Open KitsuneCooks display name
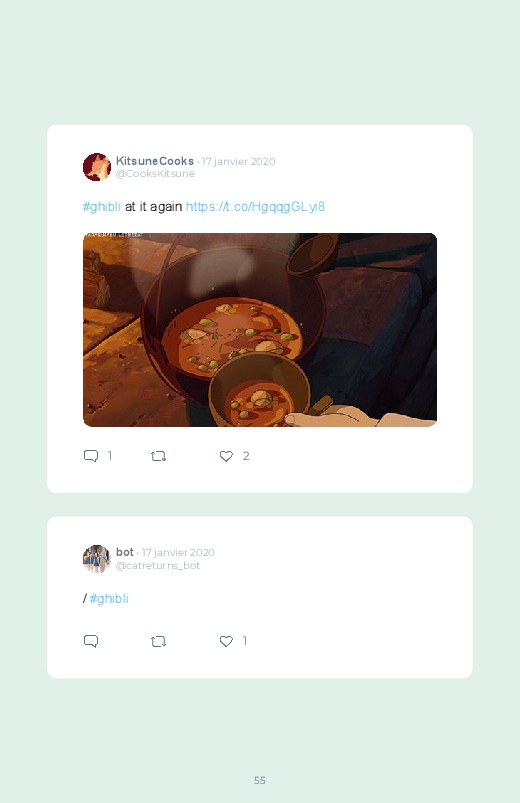 (155, 161)
